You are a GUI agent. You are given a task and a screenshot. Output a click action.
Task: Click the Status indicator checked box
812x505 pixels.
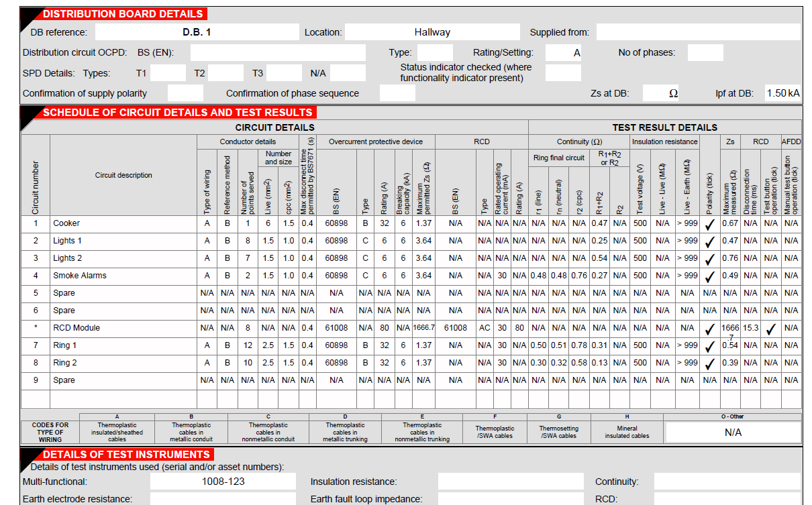click(x=563, y=72)
